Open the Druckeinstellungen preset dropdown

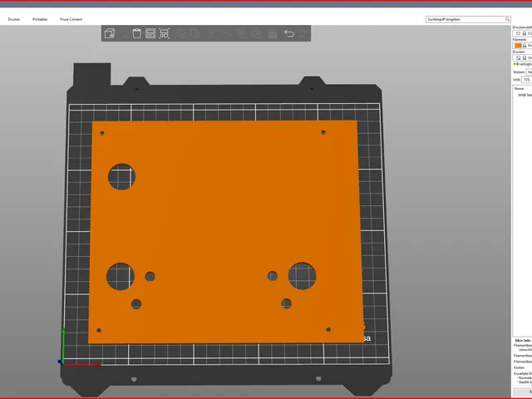[522, 33]
